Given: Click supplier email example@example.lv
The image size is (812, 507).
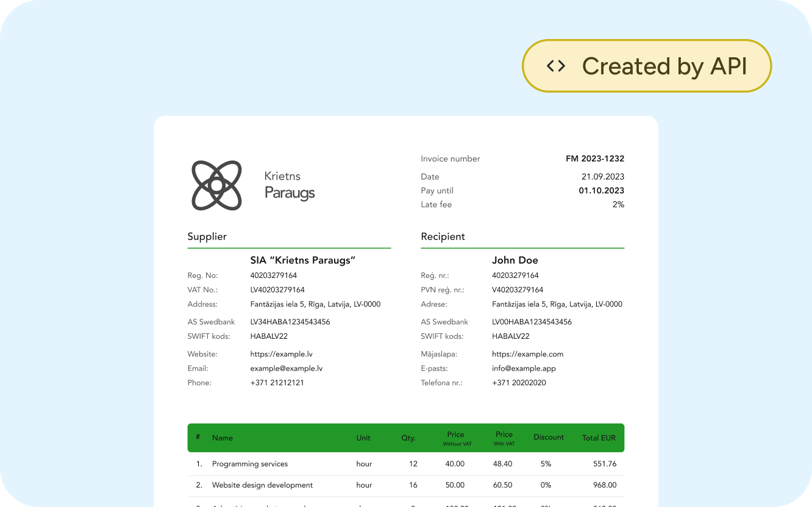Looking at the screenshot, I should tap(287, 369).
